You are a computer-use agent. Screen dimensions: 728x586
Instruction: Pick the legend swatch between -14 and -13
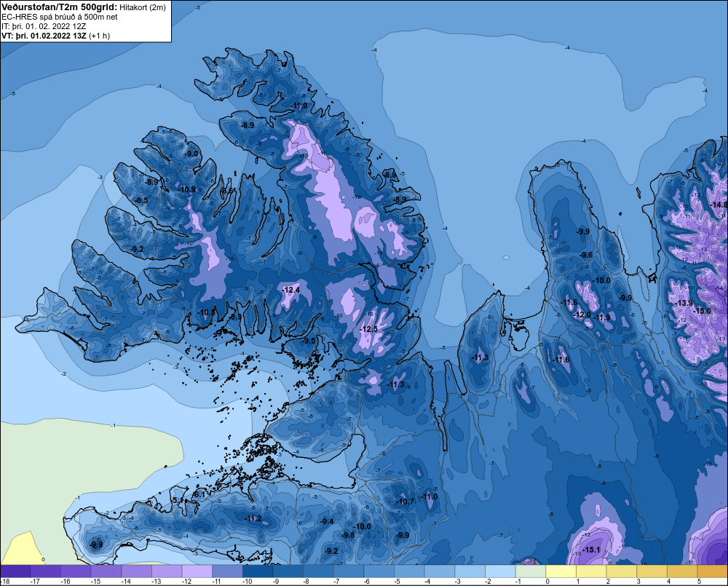point(137,571)
